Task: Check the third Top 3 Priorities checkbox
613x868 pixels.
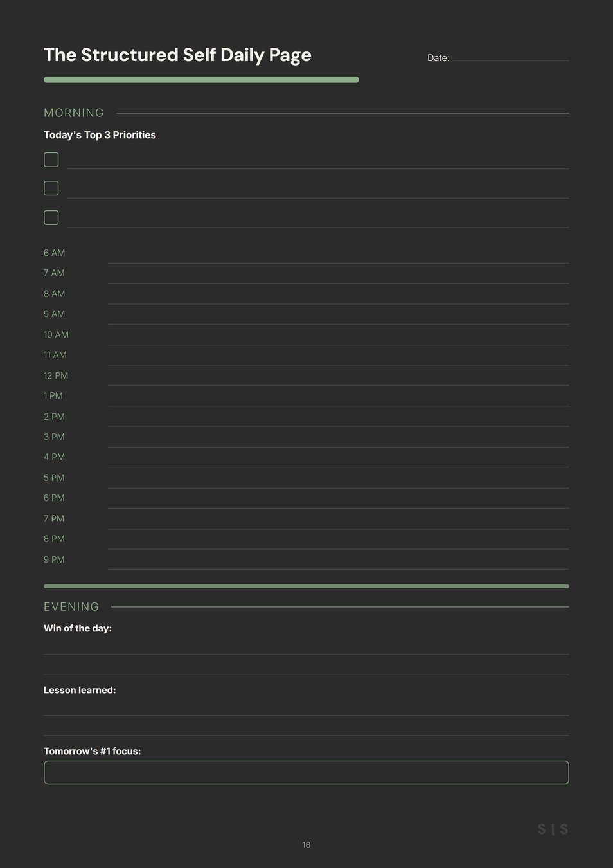Action: [51, 217]
